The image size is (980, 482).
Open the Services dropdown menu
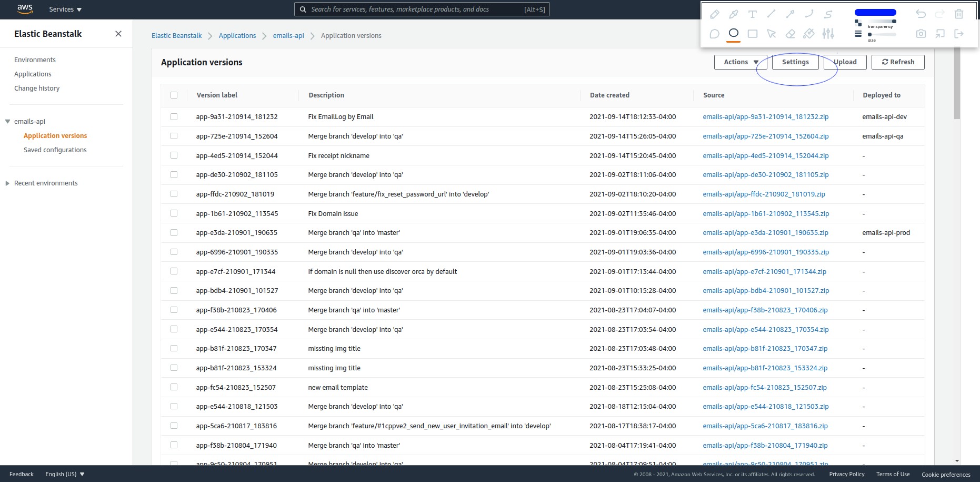[65, 9]
